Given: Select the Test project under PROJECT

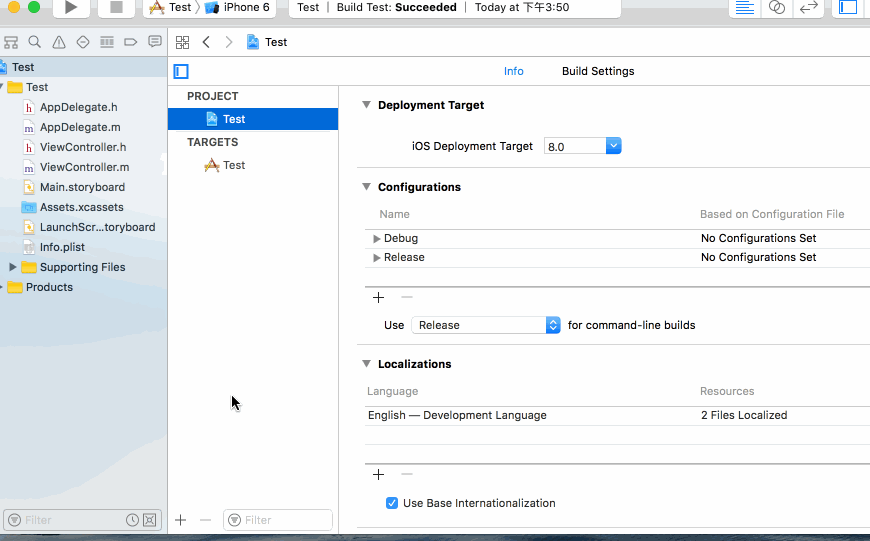Looking at the screenshot, I should coord(253,119).
